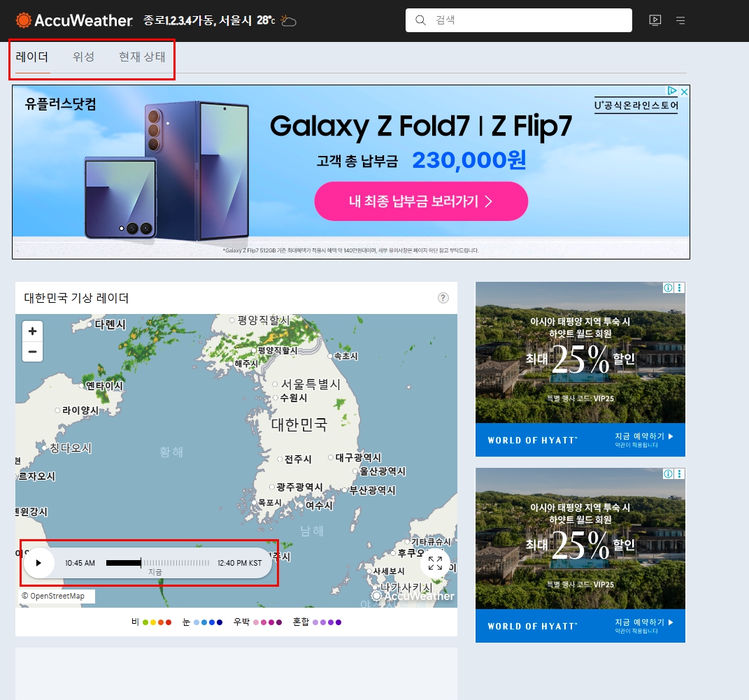Switch to the 위성 tab
Screen dimensions: 749x700
84,57
